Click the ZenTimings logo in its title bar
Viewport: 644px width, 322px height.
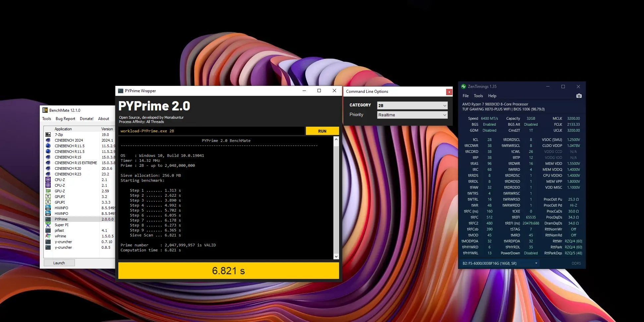click(x=463, y=87)
